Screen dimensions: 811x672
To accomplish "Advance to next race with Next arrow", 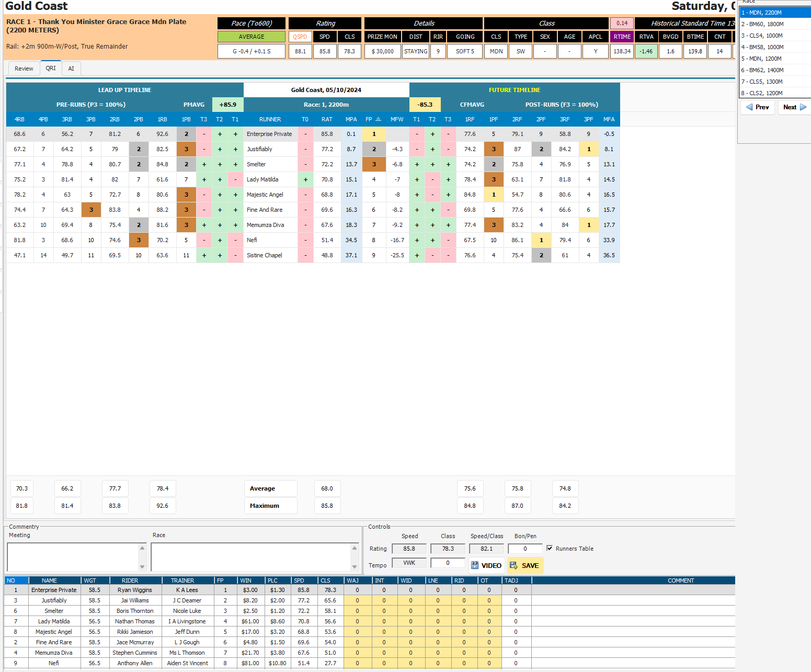I will [794, 107].
